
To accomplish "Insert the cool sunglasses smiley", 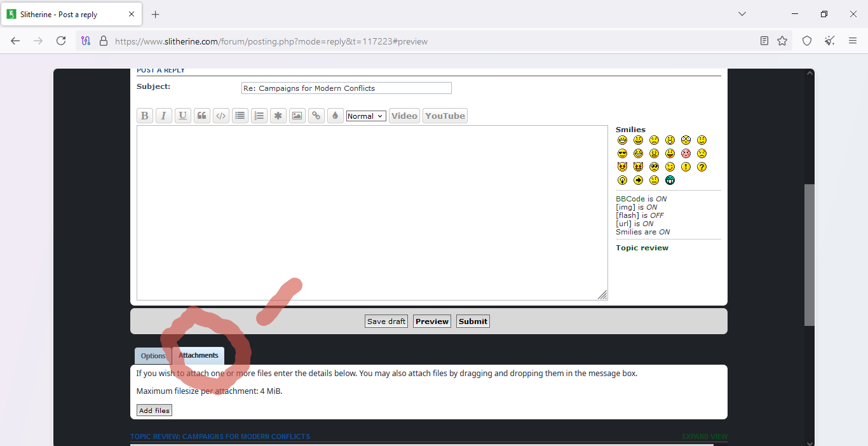I will (622, 154).
